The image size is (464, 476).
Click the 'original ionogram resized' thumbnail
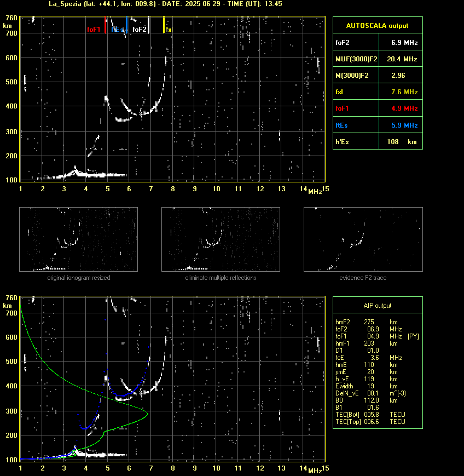point(79,239)
